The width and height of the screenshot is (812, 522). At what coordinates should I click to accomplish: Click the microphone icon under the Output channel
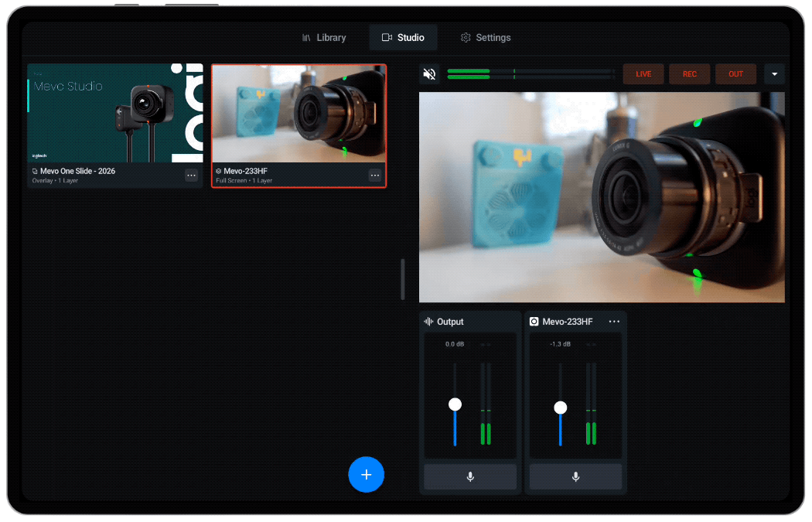click(469, 477)
